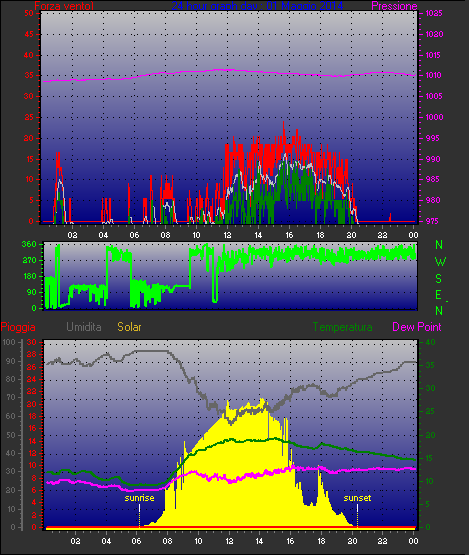
Task: Click the '1020' pressure axis value
Action: (x=434, y=34)
